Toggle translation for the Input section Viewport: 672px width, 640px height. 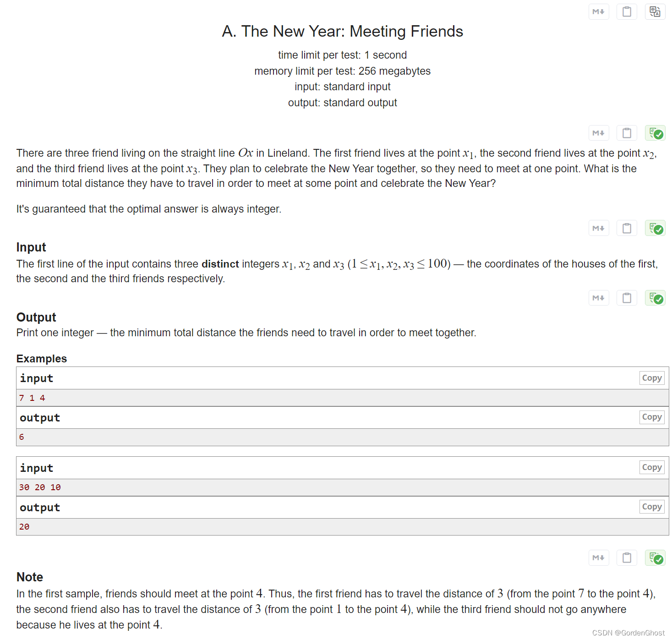coord(655,228)
